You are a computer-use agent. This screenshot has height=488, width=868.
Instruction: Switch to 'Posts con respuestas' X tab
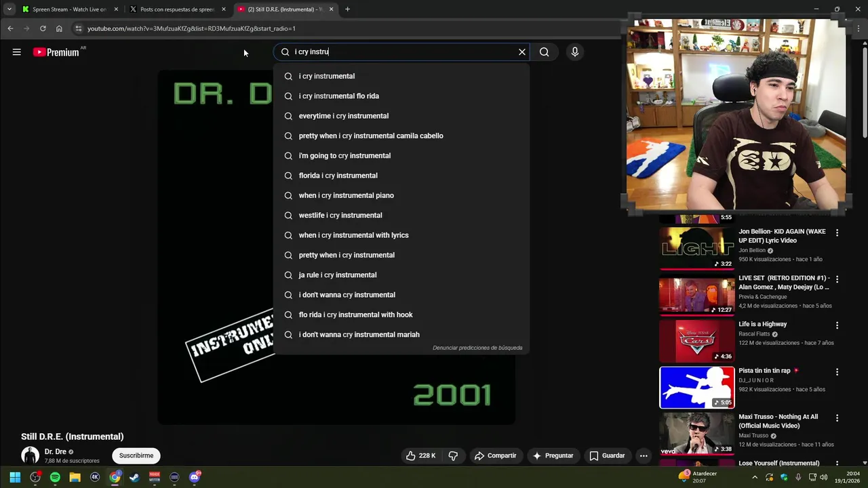(178, 9)
